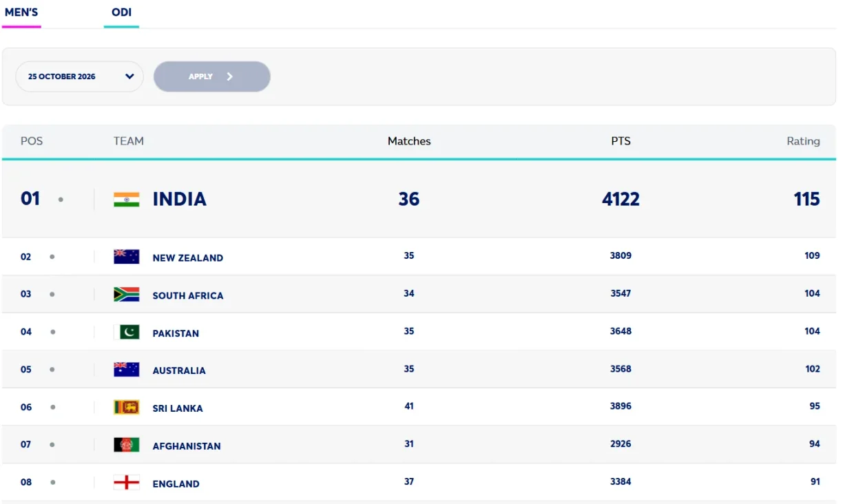Viewport: 854px width, 504px height.
Task: Click the position number 01
Action: pyautogui.click(x=30, y=199)
